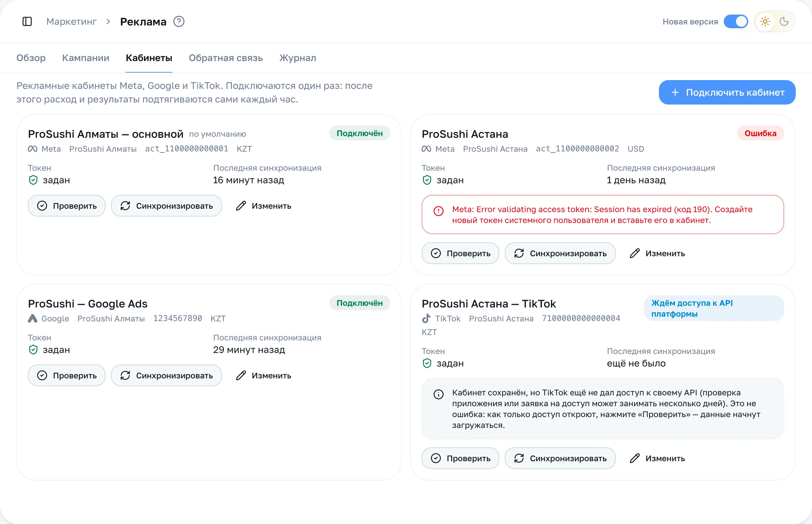
Task: Click Проверить for ProSushi Алматы — основной
Action: [67, 206]
